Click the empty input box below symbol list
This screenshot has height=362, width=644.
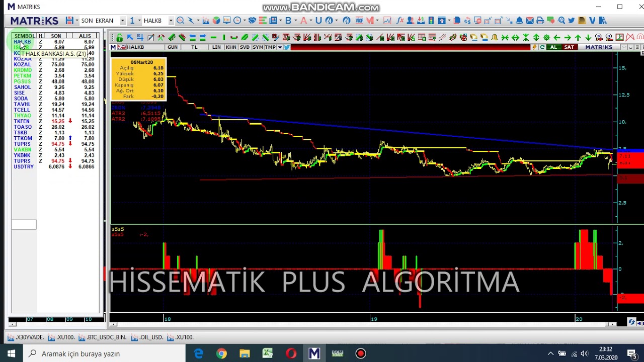click(x=24, y=225)
